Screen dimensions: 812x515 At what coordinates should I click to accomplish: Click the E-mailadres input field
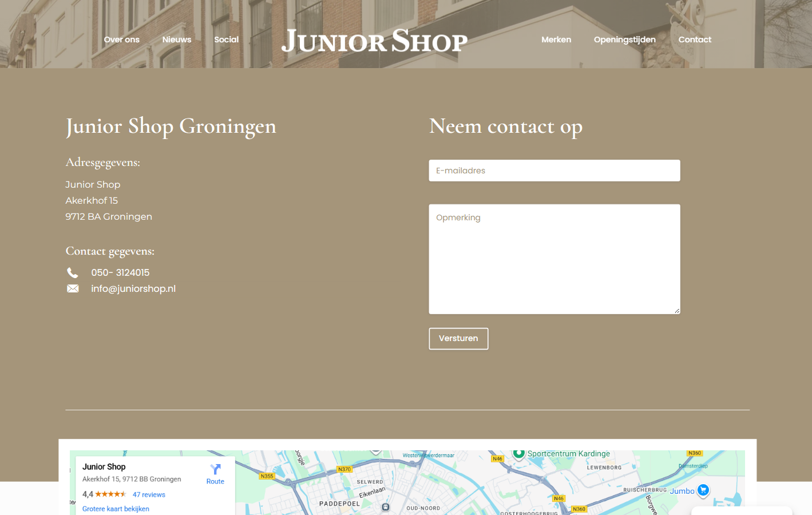pos(554,170)
